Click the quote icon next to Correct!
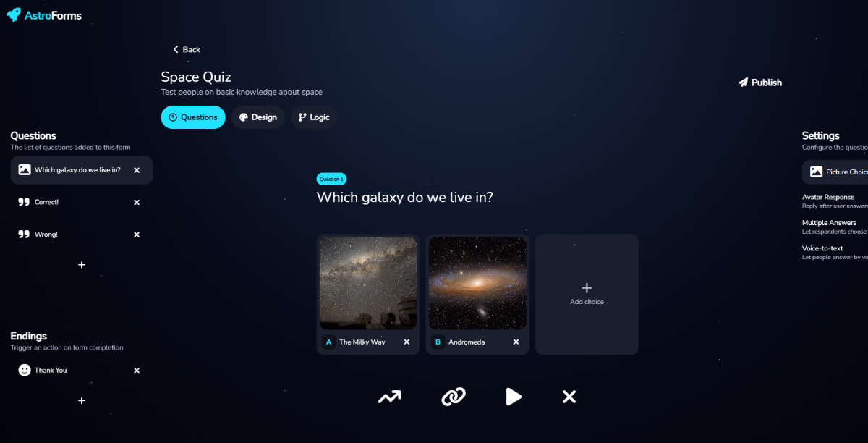The height and width of the screenshot is (443, 868). (x=25, y=201)
